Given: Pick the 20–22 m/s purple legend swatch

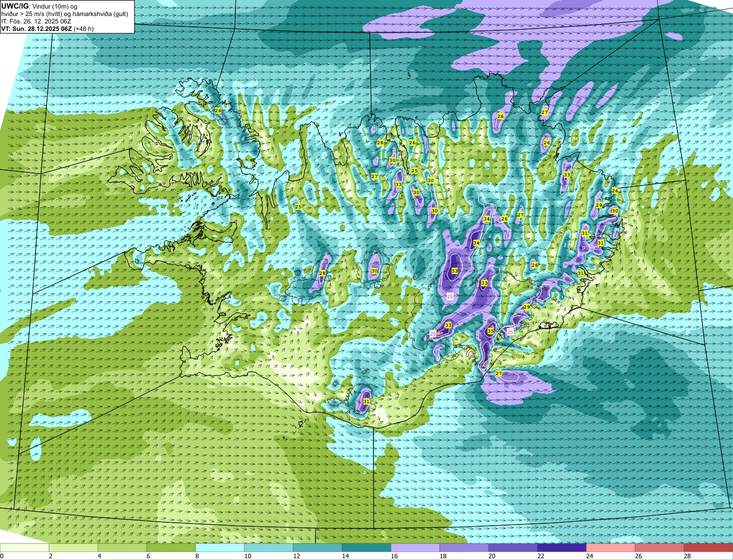Looking at the screenshot, I should pyautogui.click(x=514, y=548).
